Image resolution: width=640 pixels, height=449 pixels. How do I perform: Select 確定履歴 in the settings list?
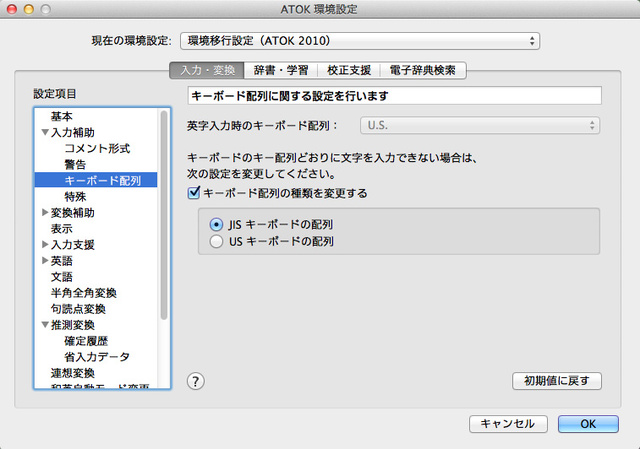tap(86, 341)
